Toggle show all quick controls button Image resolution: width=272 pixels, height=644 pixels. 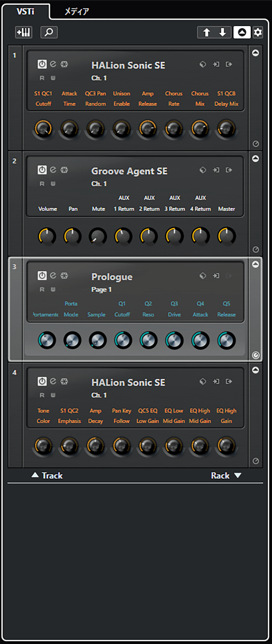coord(242,32)
